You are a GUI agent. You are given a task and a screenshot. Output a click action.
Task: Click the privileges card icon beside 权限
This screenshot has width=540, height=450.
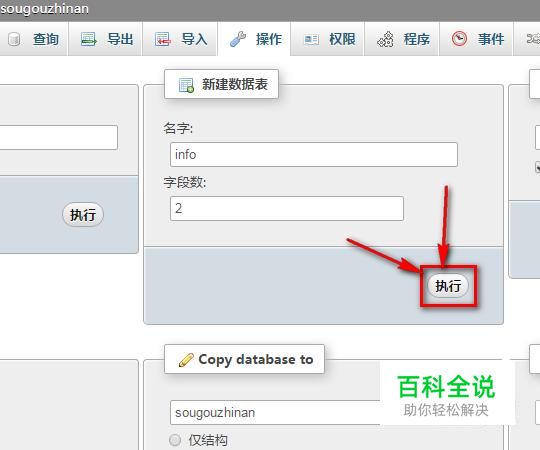(311, 40)
